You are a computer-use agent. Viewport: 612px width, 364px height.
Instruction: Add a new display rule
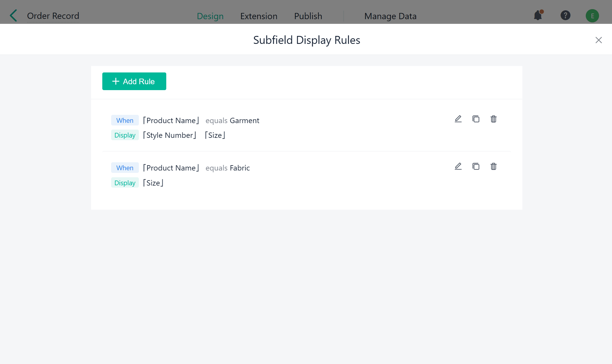pyautogui.click(x=134, y=81)
